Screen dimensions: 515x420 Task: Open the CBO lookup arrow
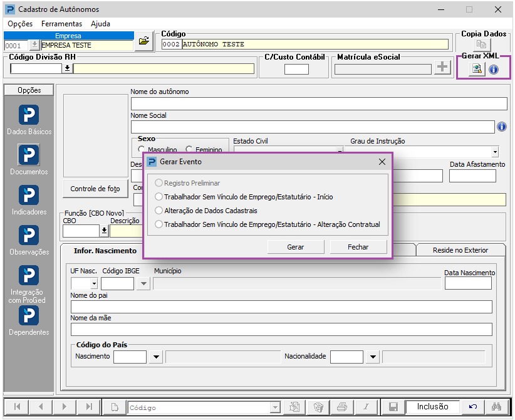click(104, 231)
